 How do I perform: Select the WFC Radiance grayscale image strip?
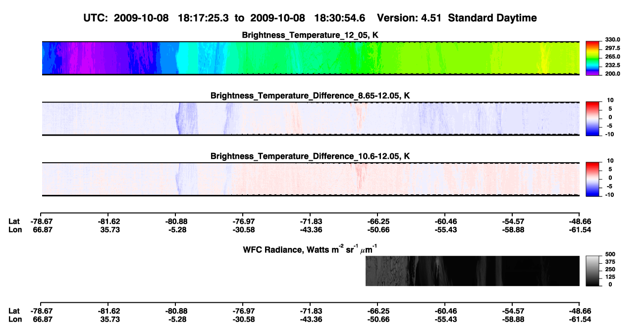point(473,271)
